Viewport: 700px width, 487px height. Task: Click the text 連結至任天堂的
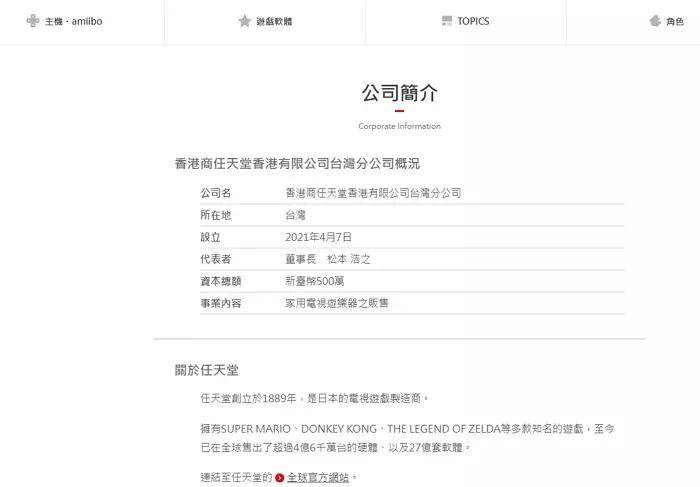pyautogui.click(x=236, y=478)
